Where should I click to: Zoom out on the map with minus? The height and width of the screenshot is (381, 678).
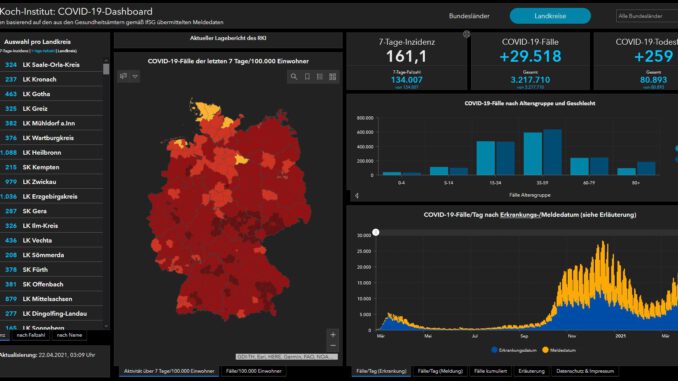[x=333, y=346]
